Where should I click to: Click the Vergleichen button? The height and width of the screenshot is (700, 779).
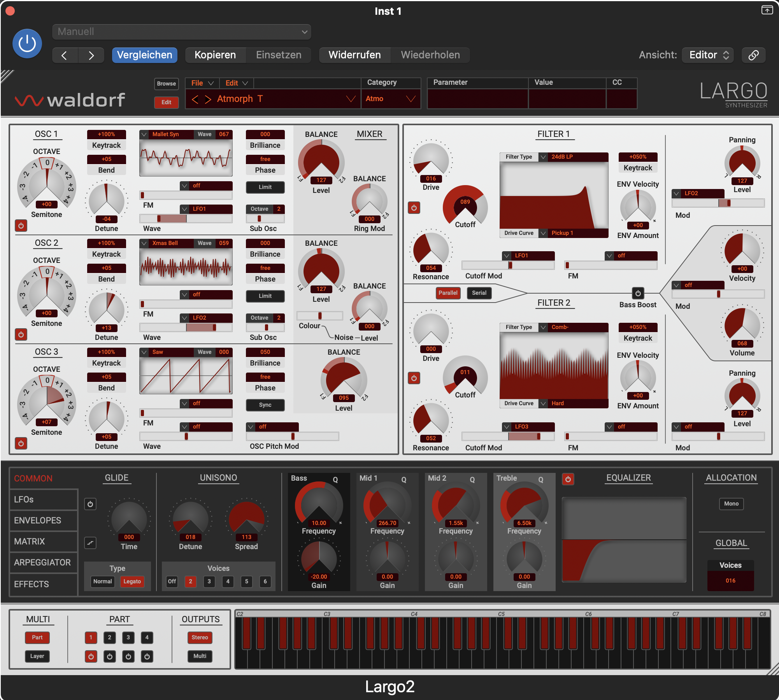pyautogui.click(x=145, y=55)
